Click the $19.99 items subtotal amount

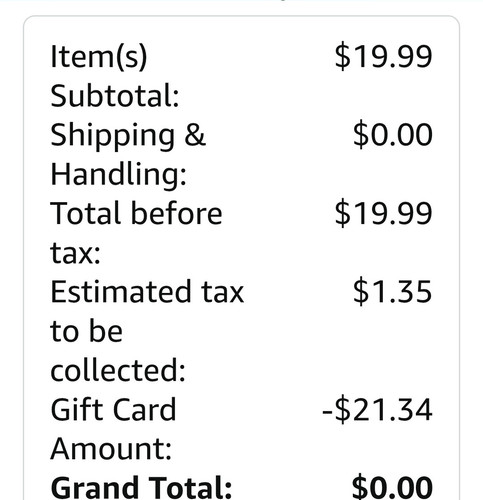tap(383, 56)
